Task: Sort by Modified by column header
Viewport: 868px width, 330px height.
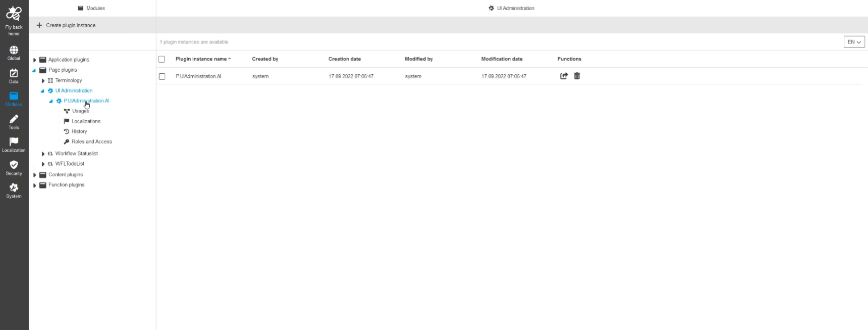Action: (419, 59)
